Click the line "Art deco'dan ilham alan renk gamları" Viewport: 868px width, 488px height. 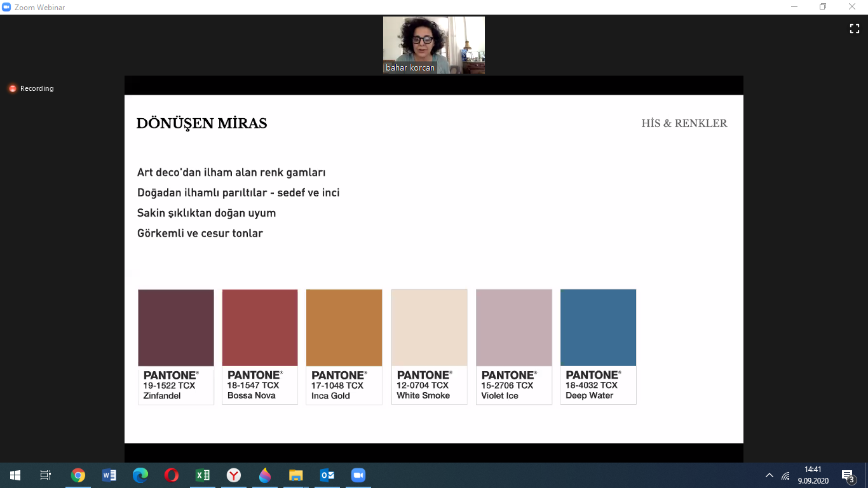pyautogui.click(x=231, y=172)
